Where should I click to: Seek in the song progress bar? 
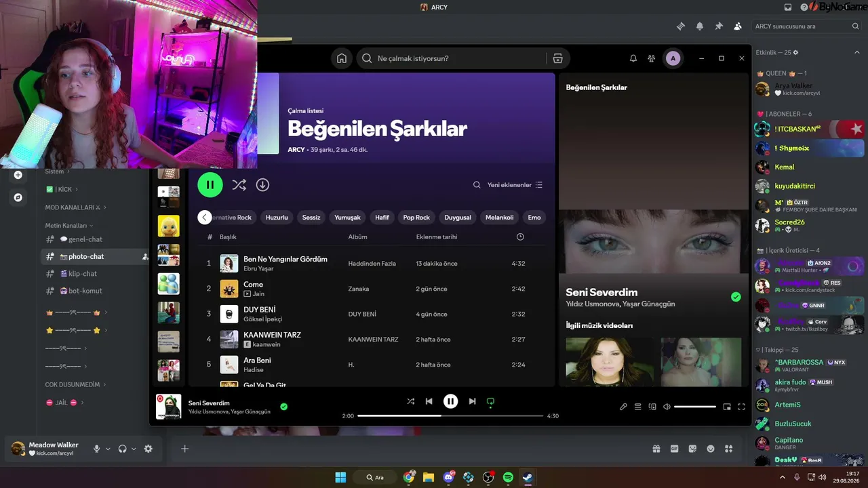coord(450,415)
